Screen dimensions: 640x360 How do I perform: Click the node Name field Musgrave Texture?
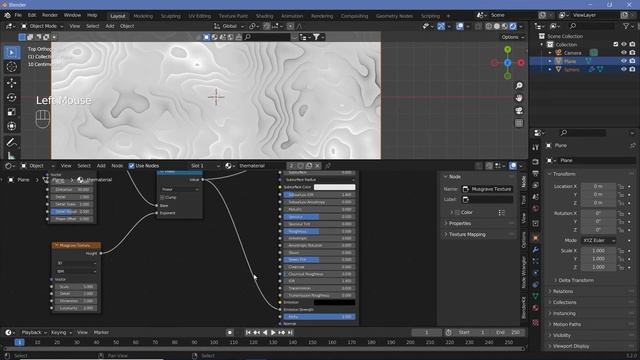click(487, 189)
